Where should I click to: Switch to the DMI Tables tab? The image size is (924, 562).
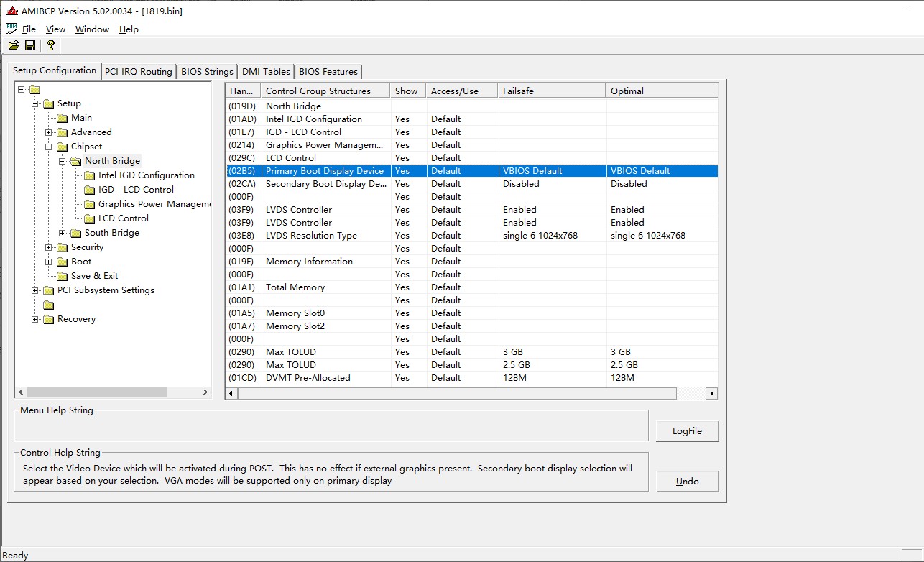pos(266,71)
